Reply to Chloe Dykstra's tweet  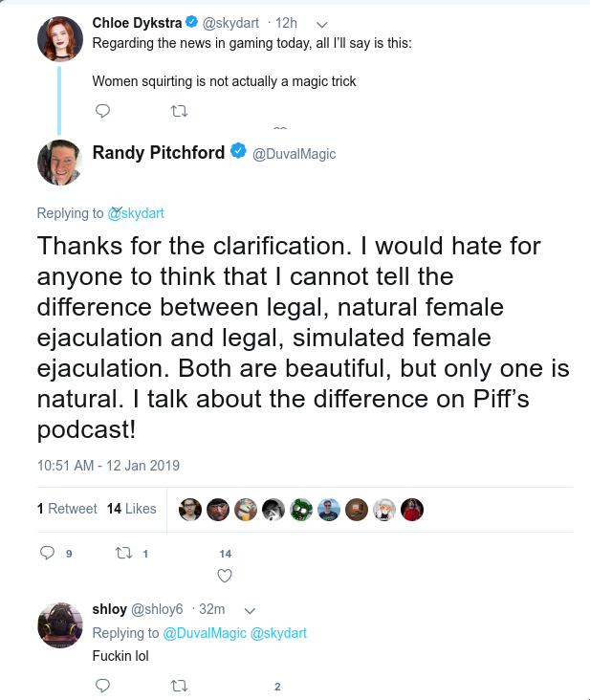[x=102, y=111]
